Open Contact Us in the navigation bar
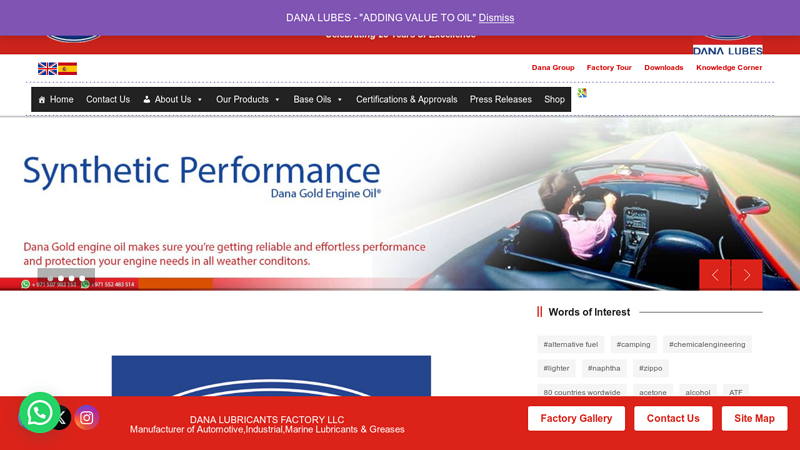Viewport: 800px width, 450px height. pyautogui.click(x=108, y=99)
